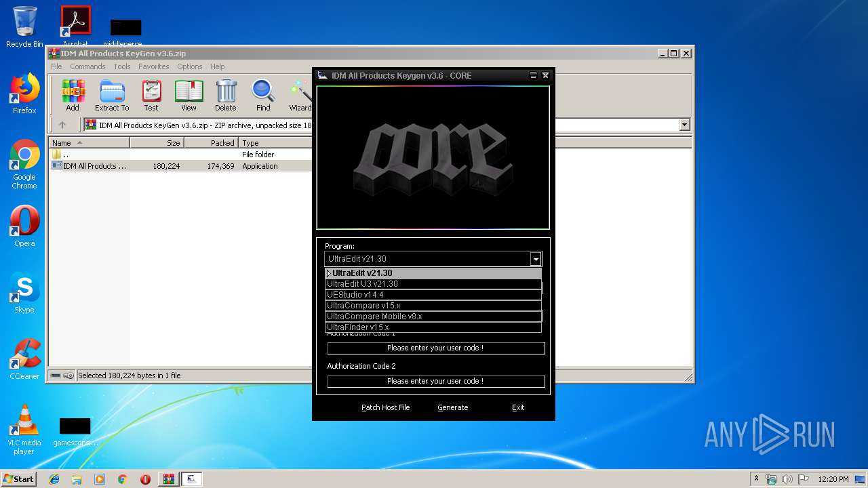Show hidden system tray icons
This screenshot has width=868, height=488.
pyautogui.click(x=756, y=479)
